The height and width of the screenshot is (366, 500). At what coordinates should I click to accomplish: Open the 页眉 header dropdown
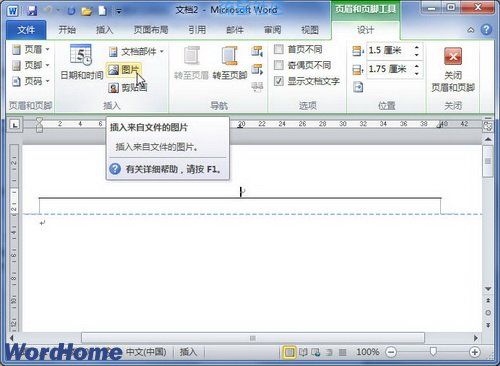[x=30, y=50]
